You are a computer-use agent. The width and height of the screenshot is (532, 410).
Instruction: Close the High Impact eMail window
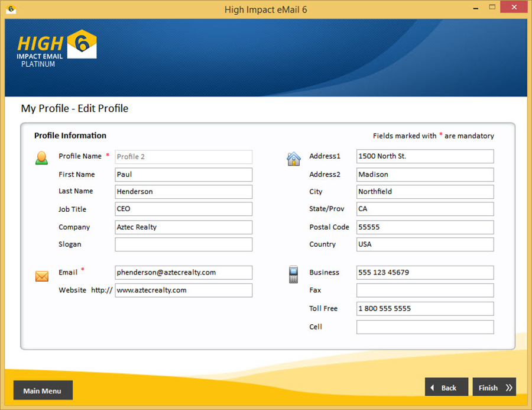click(x=514, y=7)
